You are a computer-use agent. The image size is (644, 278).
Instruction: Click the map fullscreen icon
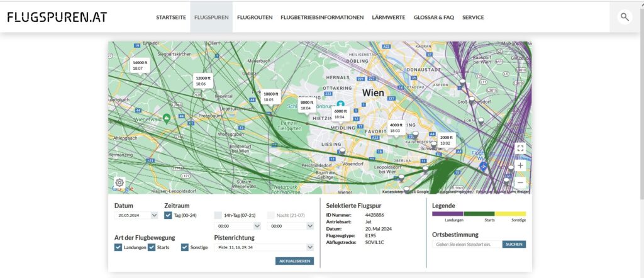(x=520, y=148)
